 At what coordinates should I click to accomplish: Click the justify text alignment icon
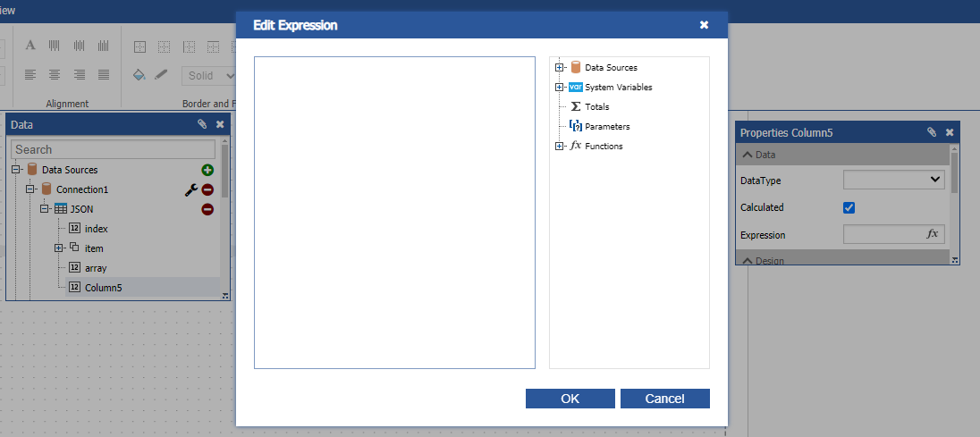pos(104,75)
